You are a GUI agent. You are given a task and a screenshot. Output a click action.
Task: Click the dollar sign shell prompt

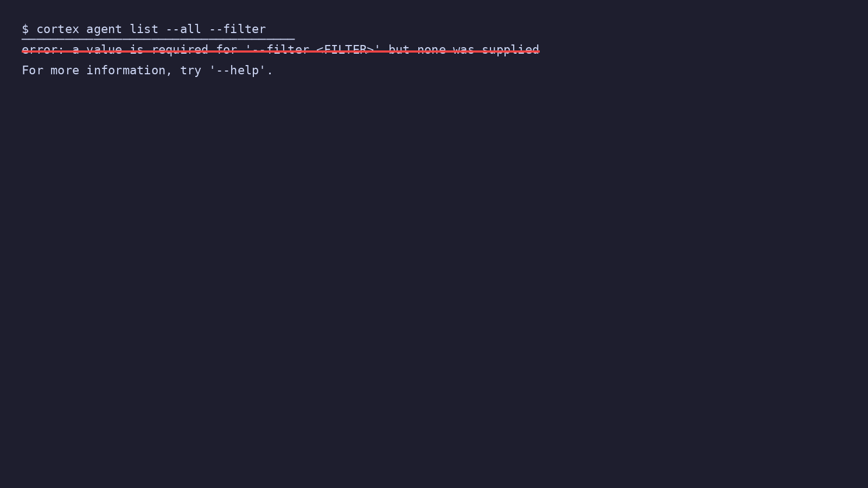point(25,29)
